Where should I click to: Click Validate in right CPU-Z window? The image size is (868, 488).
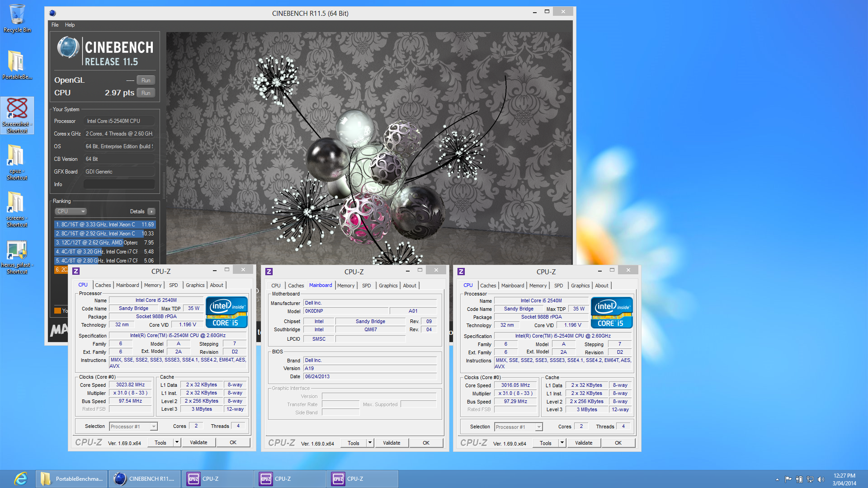(x=584, y=443)
